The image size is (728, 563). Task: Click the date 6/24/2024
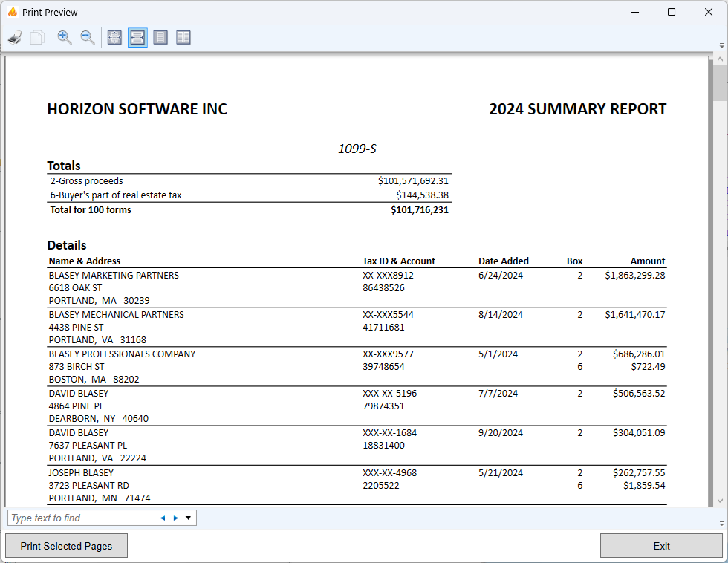(501, 276)
